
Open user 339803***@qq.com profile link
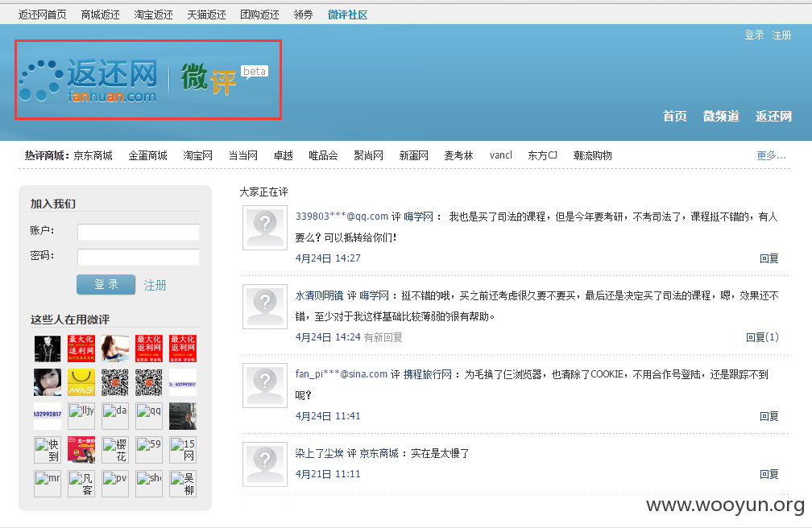pyautogui.click(x=342, y=217)
